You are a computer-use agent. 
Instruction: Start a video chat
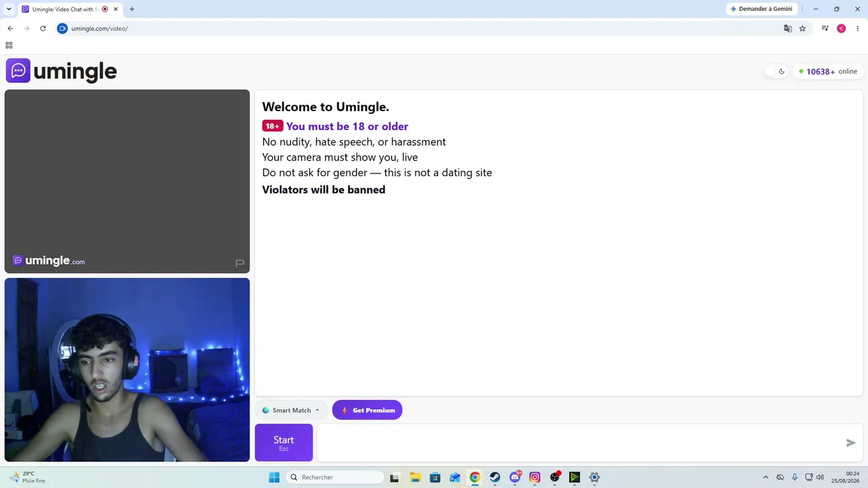(x=283, y=443)
